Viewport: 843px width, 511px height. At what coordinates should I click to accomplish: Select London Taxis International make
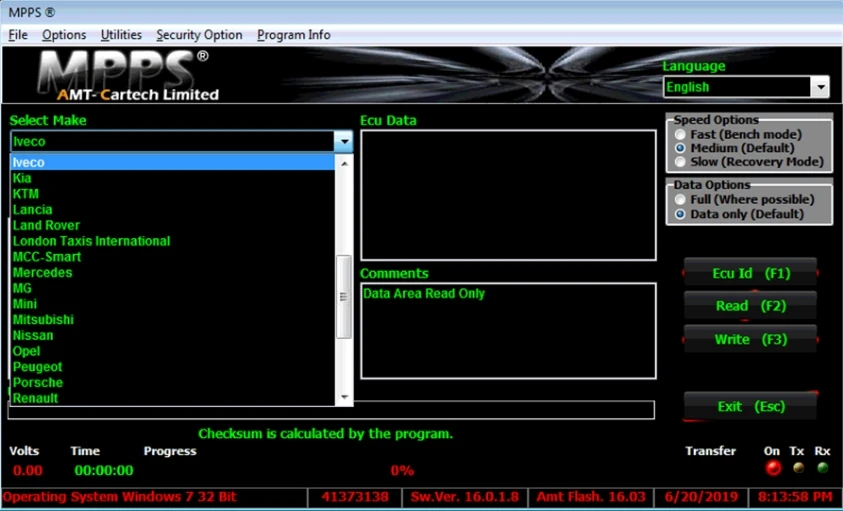173,241
